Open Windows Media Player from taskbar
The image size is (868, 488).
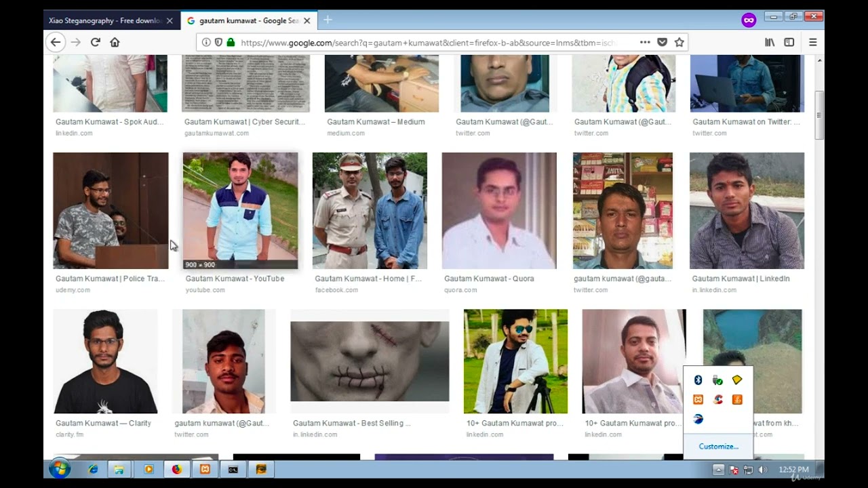point(149,469)
